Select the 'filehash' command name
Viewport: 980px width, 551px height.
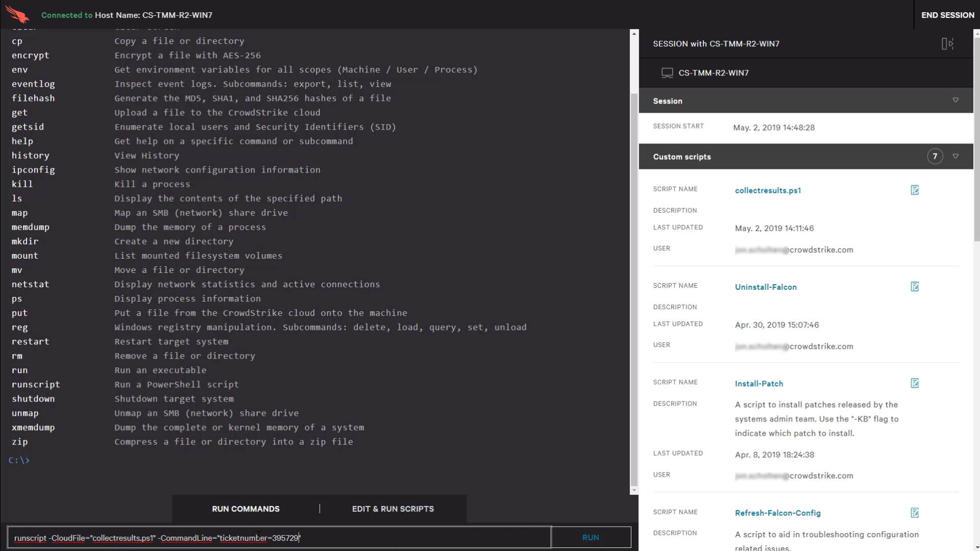pos(33,98)
